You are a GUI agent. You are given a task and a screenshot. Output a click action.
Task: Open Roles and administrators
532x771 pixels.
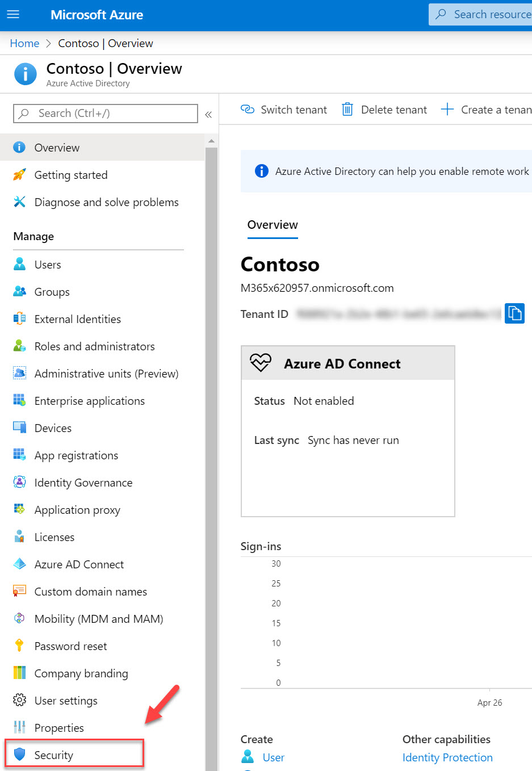(94, 346)
